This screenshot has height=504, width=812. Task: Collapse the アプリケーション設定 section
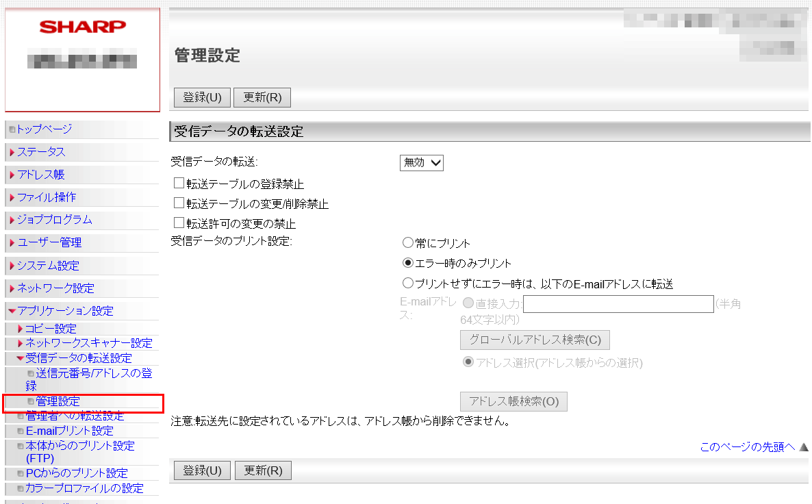pyautogui.click(x=12, y=311)
